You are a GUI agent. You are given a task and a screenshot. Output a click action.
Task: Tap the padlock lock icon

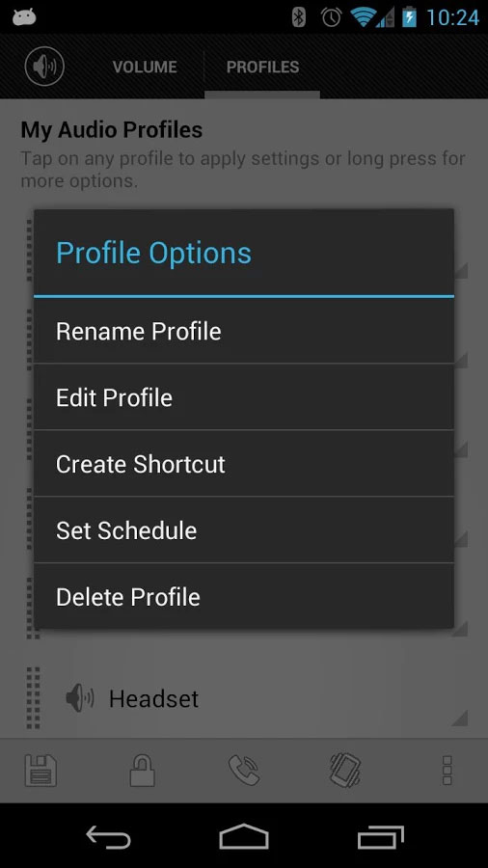[x=142, y=771]
